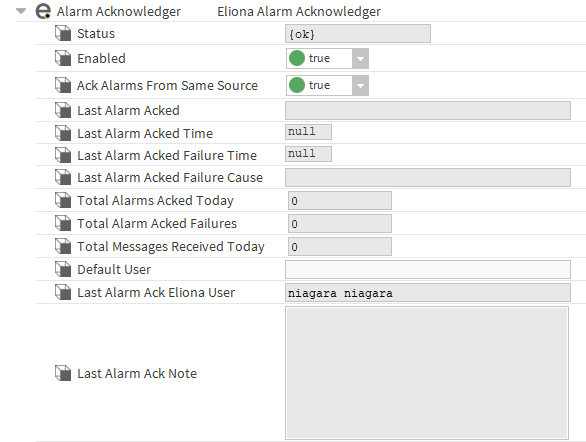Click the Total Alarm Acked Failures label

pyautogui.click(x=157, y=223)
